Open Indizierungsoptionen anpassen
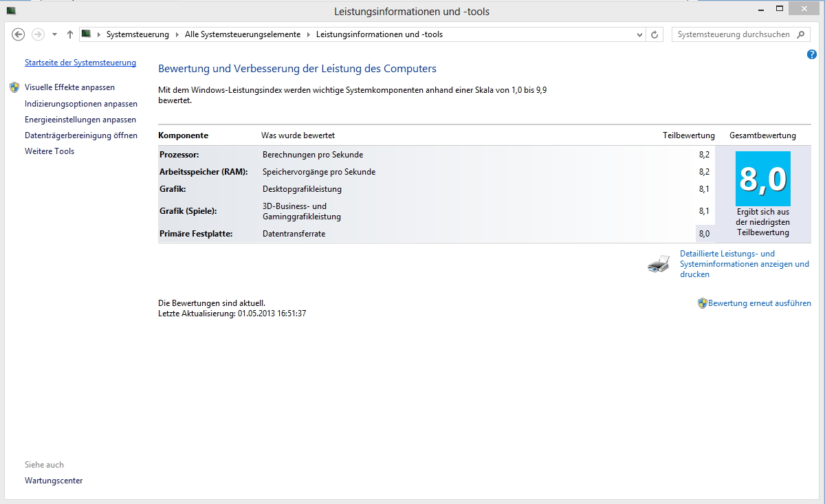 tap(81, 104)
